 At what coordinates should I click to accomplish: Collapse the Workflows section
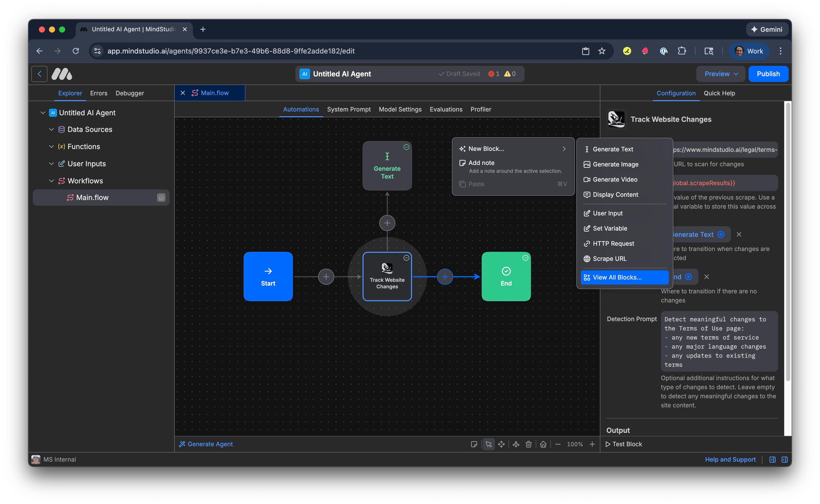click(x=52, y=181)
